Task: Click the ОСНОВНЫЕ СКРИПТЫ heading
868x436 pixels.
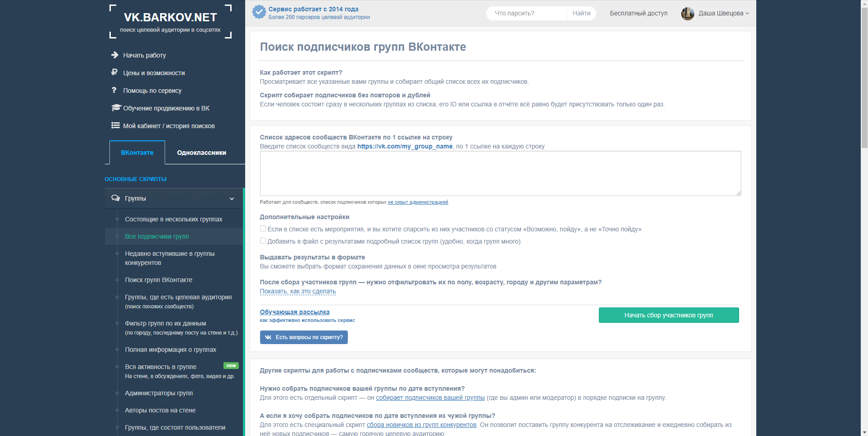Action: (x=136, y=179)
